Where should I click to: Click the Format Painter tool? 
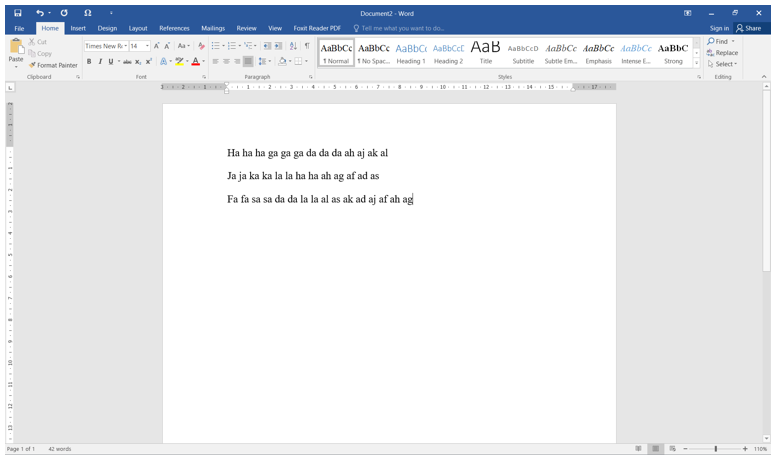pyautogui.click(x=54, y=65)
